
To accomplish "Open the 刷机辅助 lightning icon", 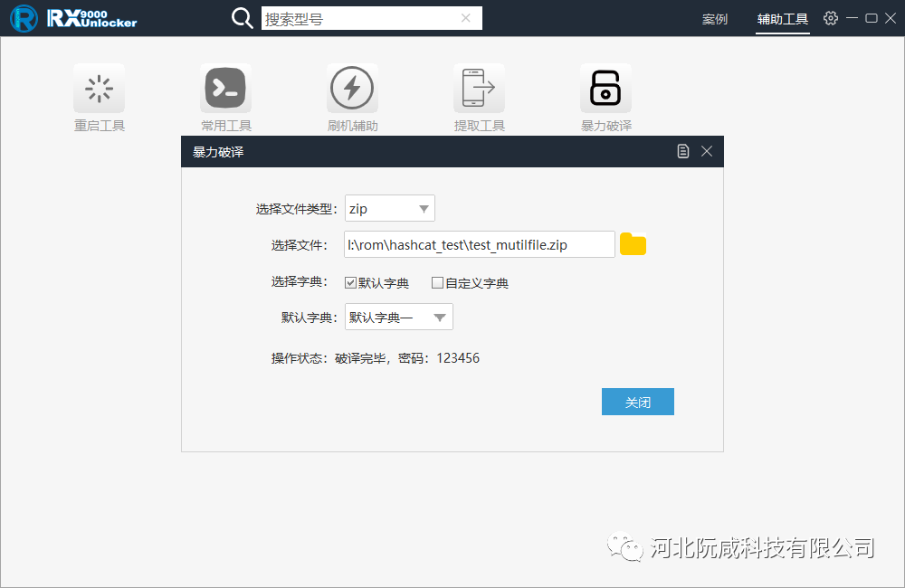I will (x=352, y=89).
